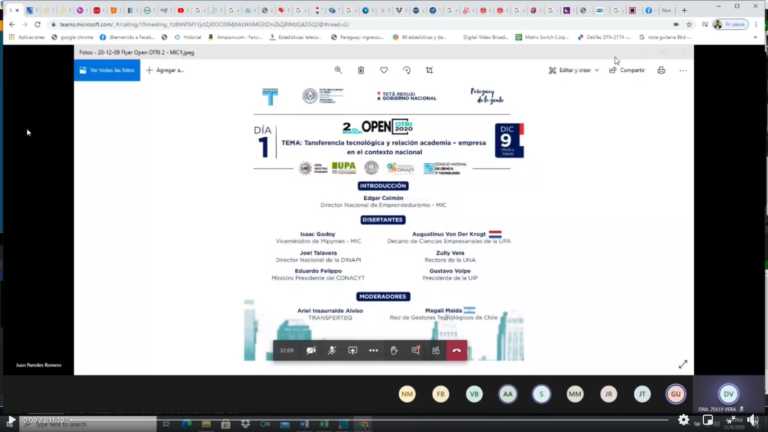Select participant avatar GU
The width and height of the screenshot is (768, 432).
click(676, 394)
